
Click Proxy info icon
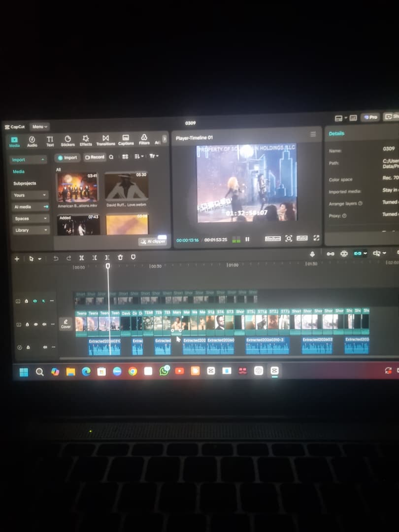coord(344,215)
